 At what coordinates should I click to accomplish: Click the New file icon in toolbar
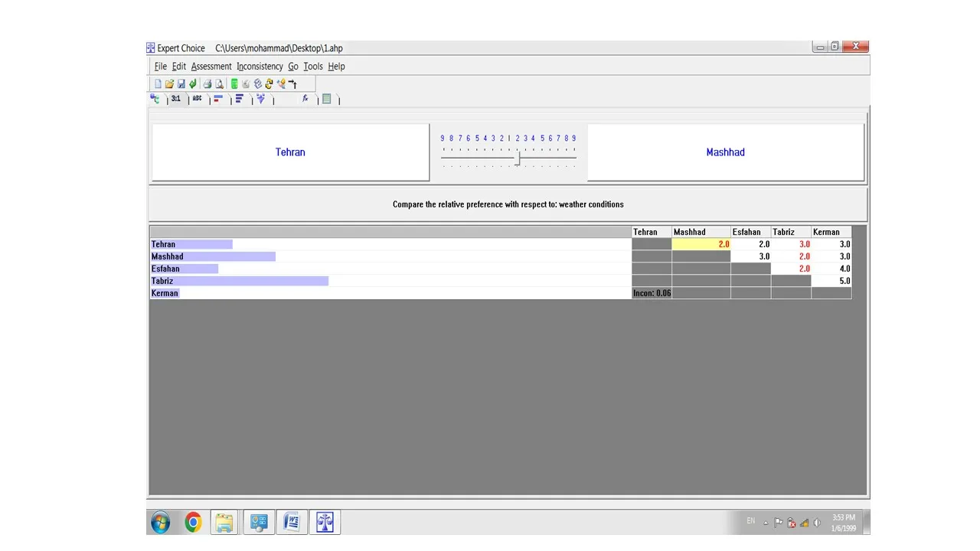point(158,84)
